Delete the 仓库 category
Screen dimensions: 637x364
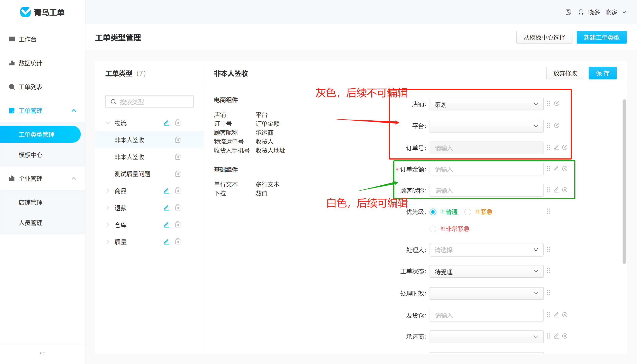coord(178,225)
